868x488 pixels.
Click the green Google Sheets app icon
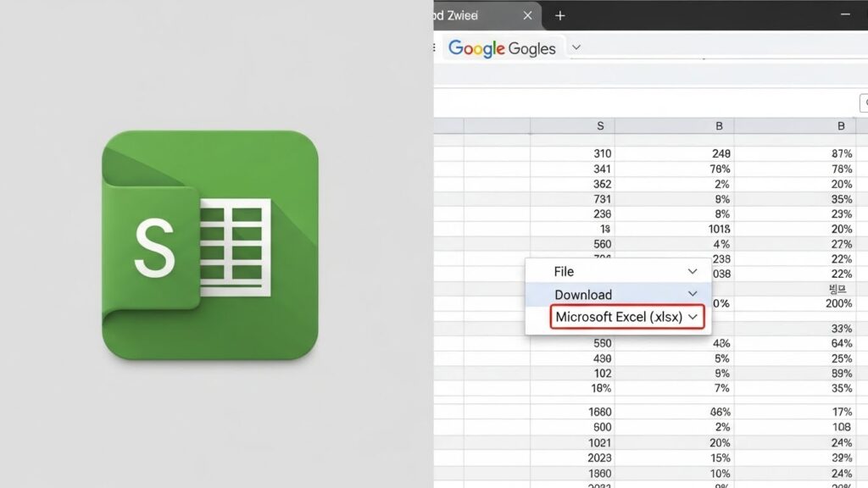point(210,244)
